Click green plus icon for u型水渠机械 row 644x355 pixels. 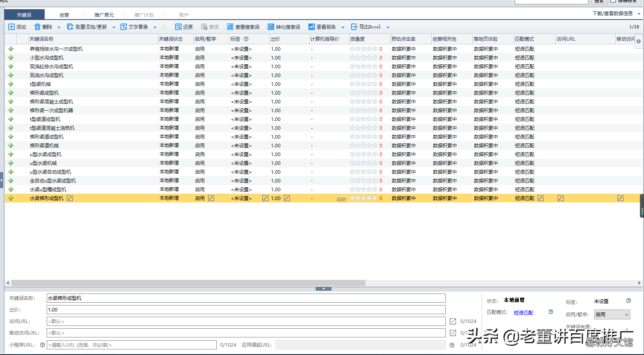11,163
